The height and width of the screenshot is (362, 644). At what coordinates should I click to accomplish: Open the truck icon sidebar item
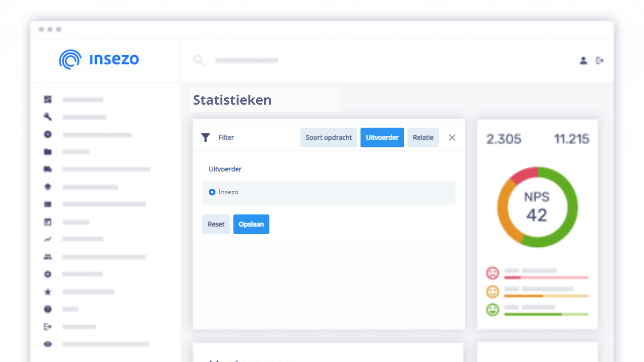click(48, 169)
